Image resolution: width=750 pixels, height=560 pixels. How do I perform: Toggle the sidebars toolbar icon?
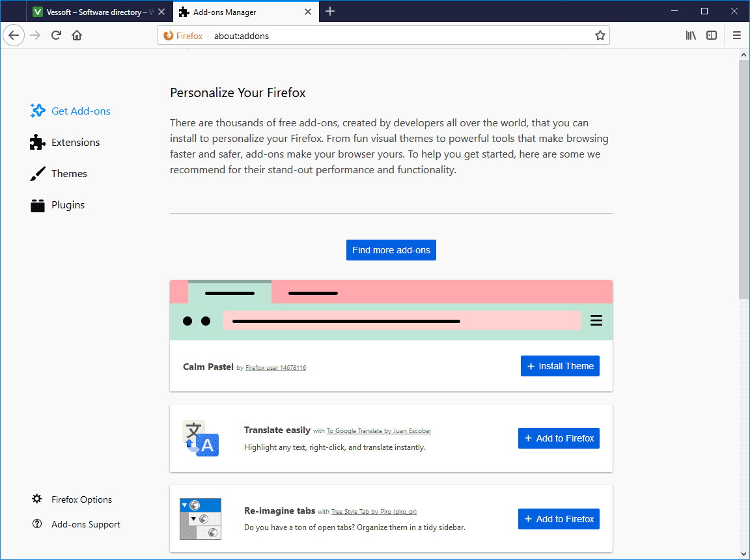(712, 35)
